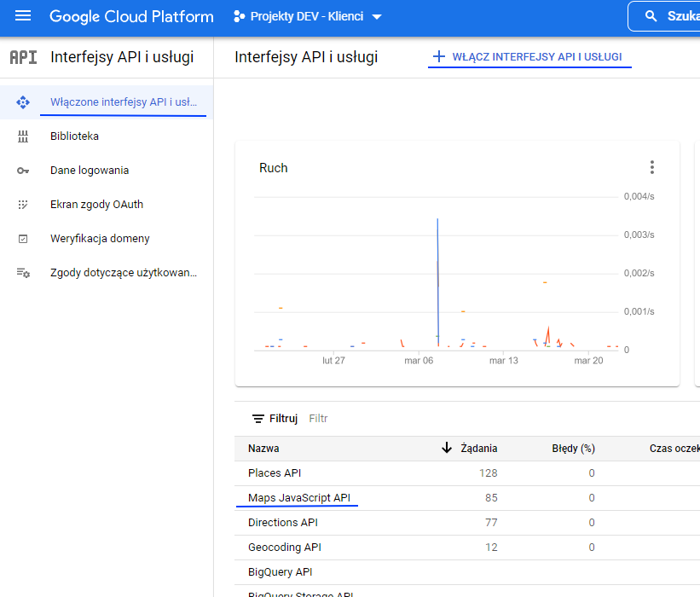Click the OAuth consent screen icon

click(x=23, y=205)
